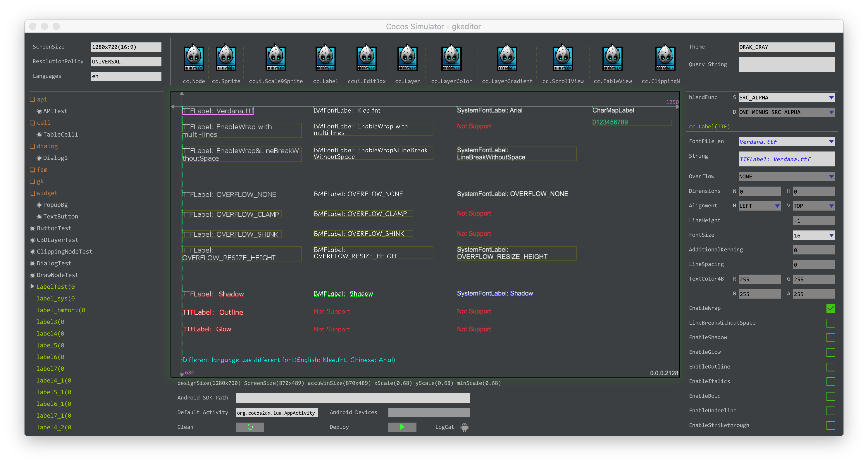
Task: Select the ccui.Scale9Sprite icon
Action: tap(275, 58)
